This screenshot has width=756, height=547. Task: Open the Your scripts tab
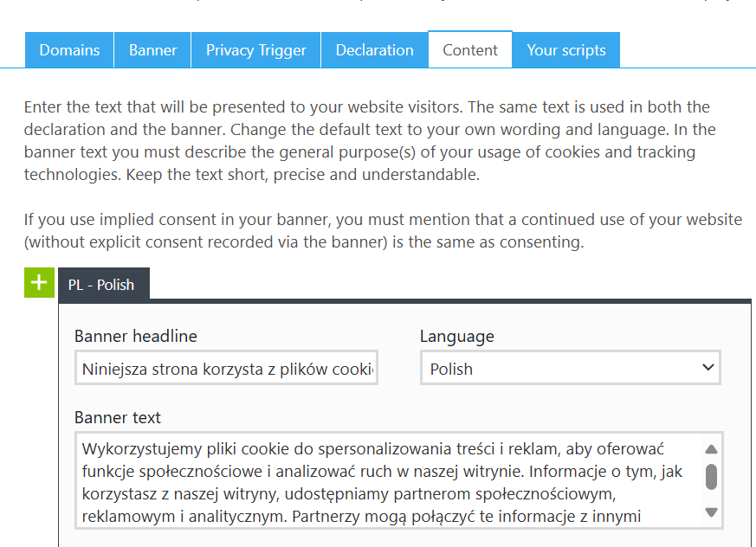click(x=566, y=50)
